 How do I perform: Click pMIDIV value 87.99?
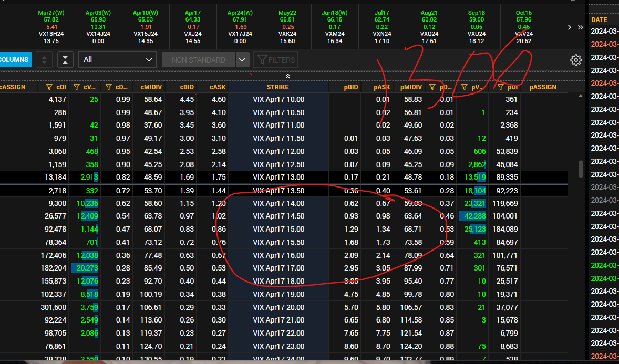click(x=413, y=268)
